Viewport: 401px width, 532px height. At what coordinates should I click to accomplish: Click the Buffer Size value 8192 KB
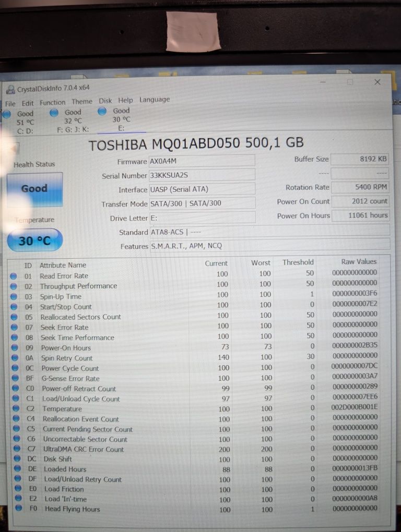coord(360,159)
